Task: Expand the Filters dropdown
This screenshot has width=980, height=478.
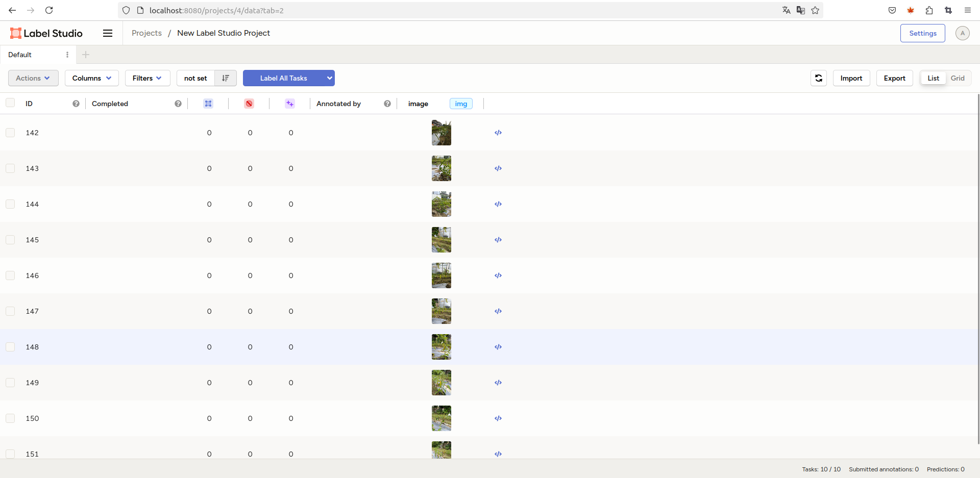Action: coord(147,78)
